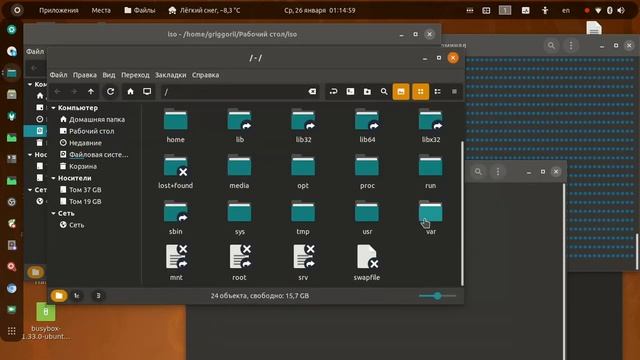
Task: Open the Вид menu
Action: click(x=109, y=75)
